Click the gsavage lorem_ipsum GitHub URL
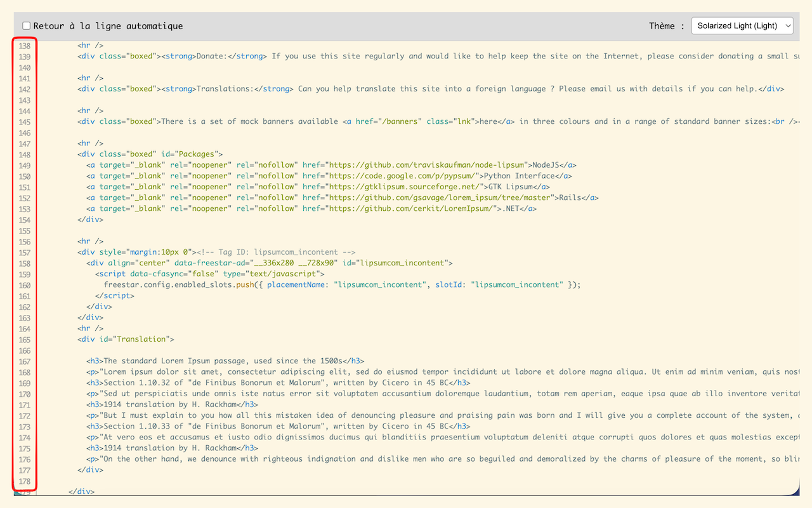This screenshot has width=812, height=508. [x=440, y=197]
